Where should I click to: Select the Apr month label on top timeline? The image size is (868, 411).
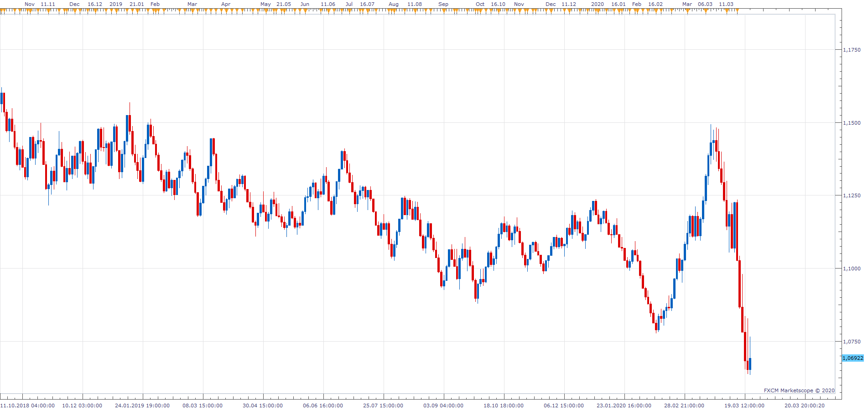coord(226,4)
